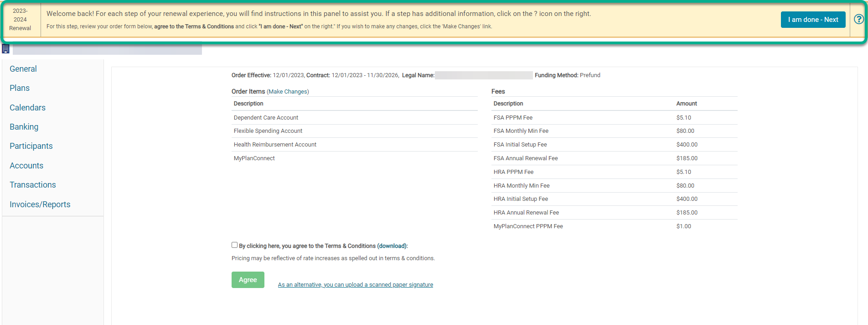The height and width of the screenshot is (325, 868).
Task: Open Invoices/Reports in the sidebar
Action: pyautogui.click(x=40, y=204)
